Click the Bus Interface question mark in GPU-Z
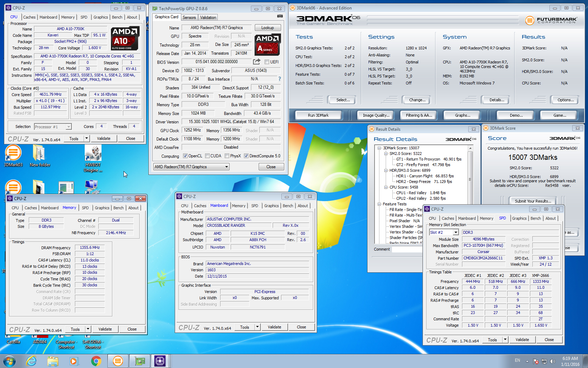Viewport: 588px width, 368px height. click(280, 79)
